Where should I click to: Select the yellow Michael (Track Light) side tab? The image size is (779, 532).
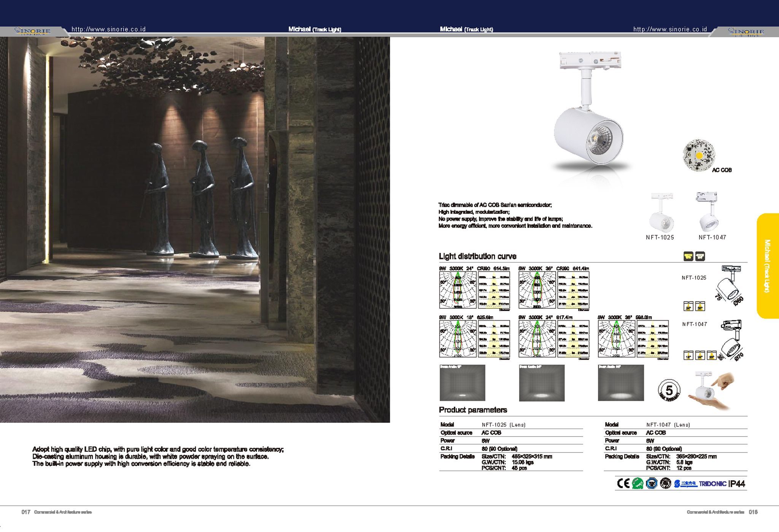click(x=768, y=266)
